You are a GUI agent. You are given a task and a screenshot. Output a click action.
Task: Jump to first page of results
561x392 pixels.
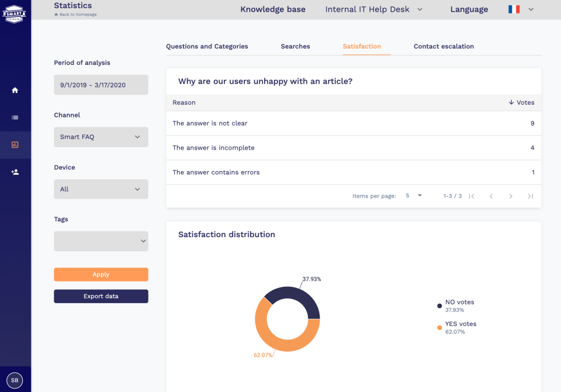(x=473, y=196)
